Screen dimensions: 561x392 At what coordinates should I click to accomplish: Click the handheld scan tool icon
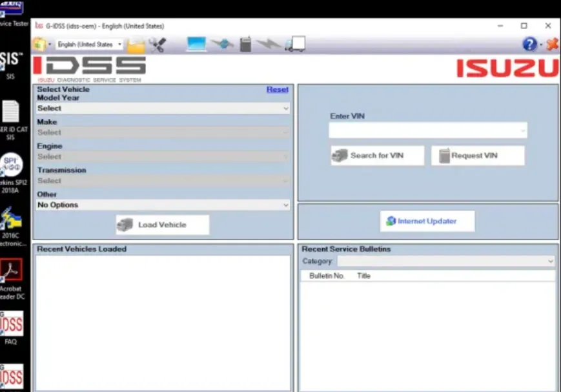245,45
